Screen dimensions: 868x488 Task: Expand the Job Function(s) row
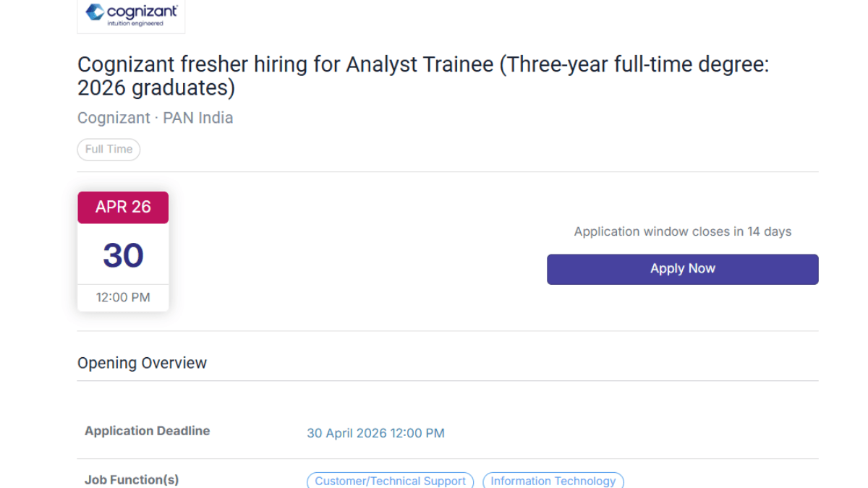click(132, 479)
